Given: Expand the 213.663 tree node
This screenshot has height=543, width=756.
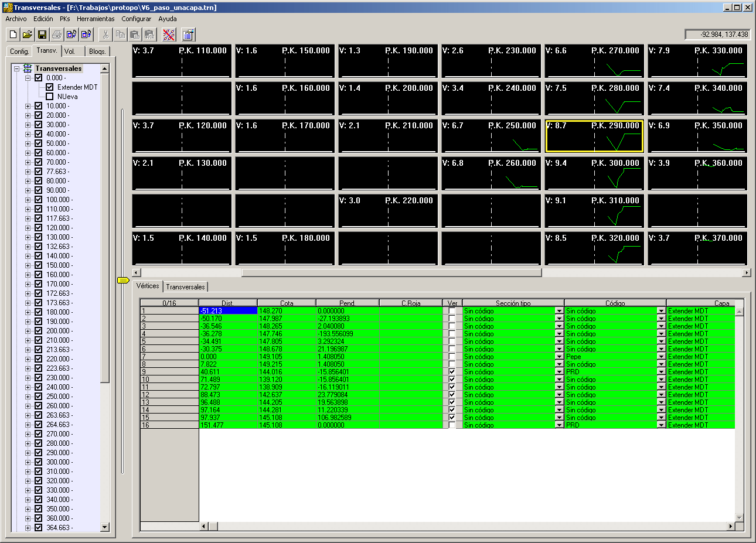Looking at the screenshot, I should click(28, 350).
